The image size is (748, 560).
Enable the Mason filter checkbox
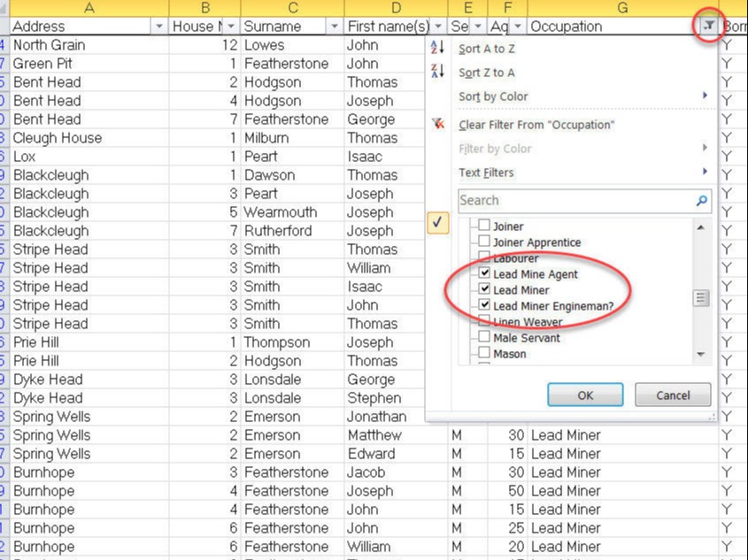(x=484, y=353)
